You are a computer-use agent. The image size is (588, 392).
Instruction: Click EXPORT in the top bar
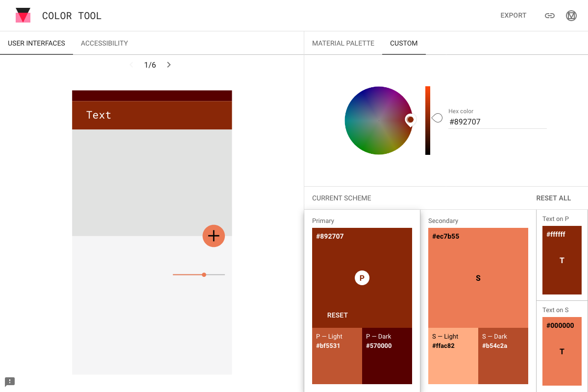513,15
